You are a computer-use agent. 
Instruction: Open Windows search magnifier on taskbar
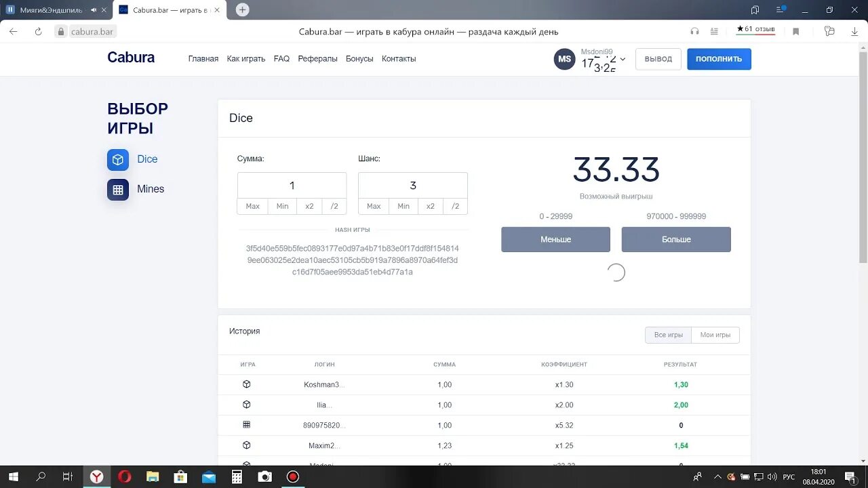tap(41, 476)
